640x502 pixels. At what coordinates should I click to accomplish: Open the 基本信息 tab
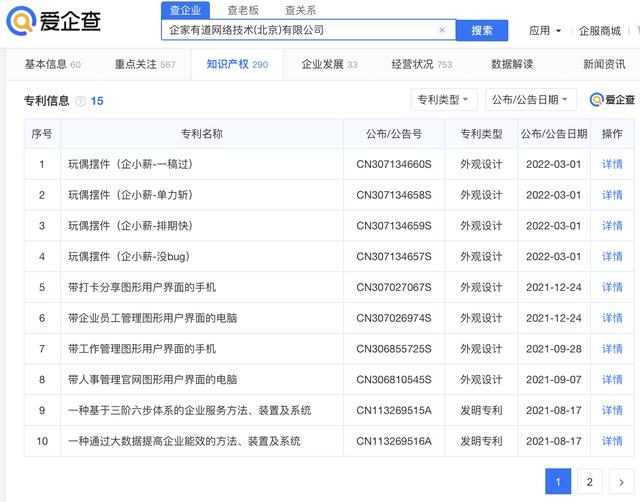pos(53,64)
